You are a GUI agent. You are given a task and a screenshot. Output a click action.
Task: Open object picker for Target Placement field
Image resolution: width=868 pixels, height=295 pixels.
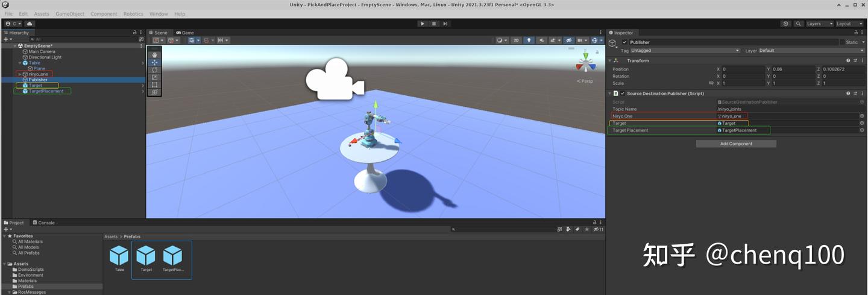[861, 130]
